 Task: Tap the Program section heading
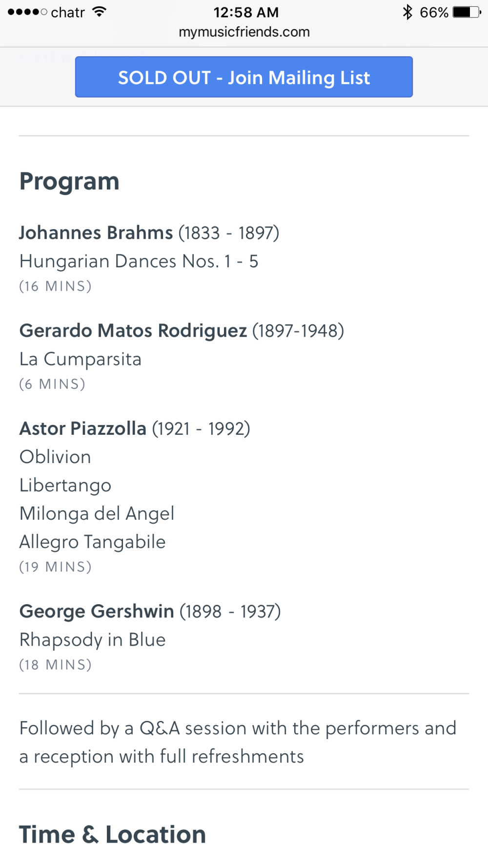pyautogui.click(x=69, y=182)
